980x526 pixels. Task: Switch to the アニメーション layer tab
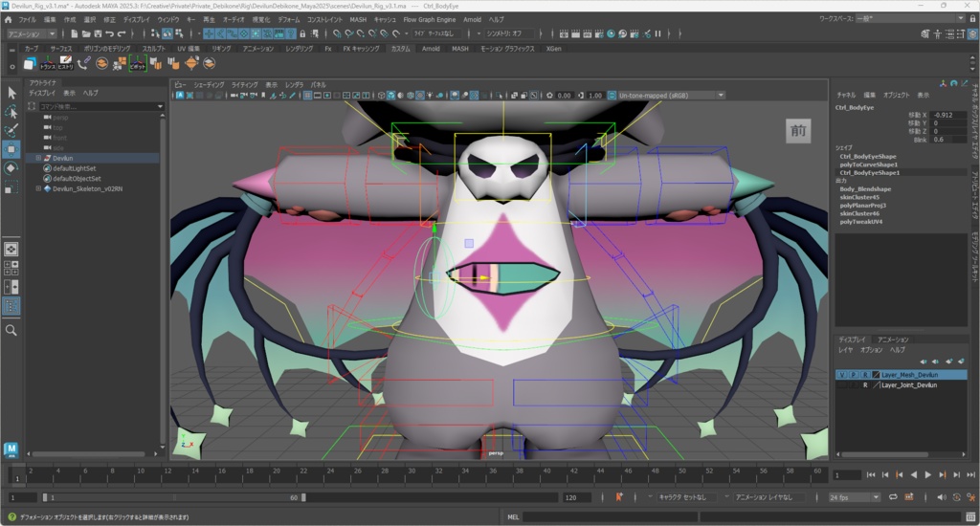coord(893,340)
